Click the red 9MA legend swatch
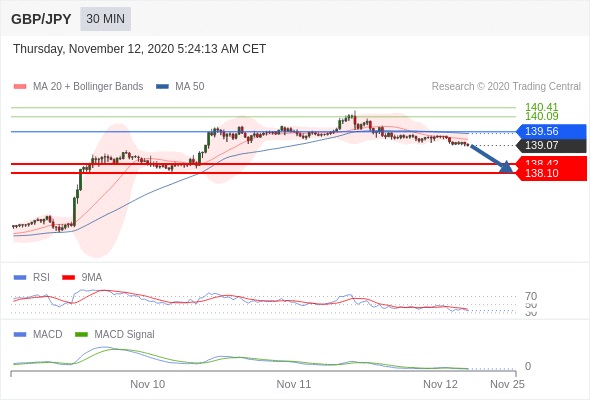 pos(68,278)
